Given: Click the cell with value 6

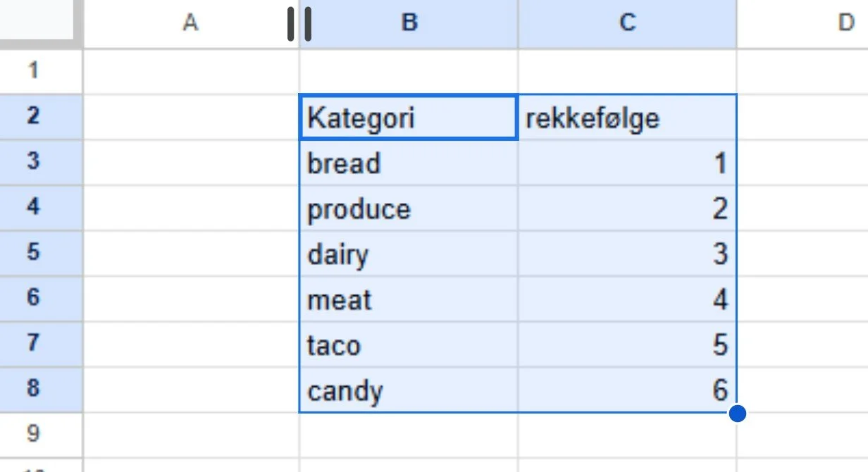Looking at the screenshot, I should (x=627, y=390).
